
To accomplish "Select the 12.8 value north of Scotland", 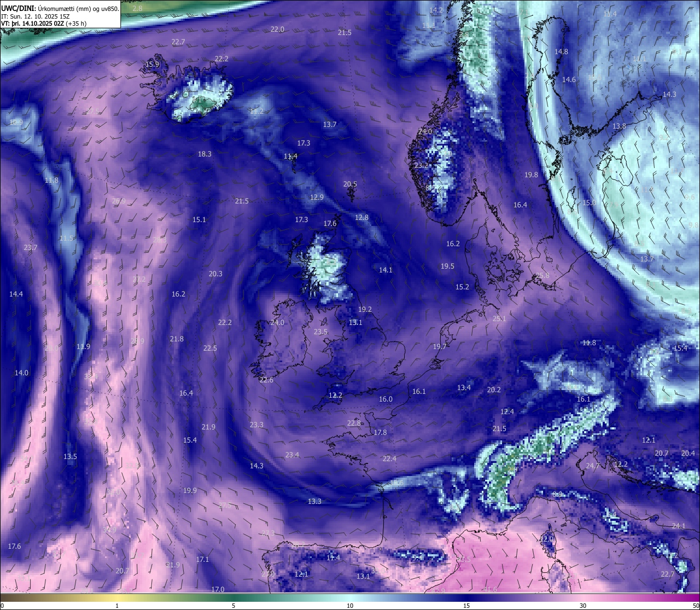I will coord(361,217).
